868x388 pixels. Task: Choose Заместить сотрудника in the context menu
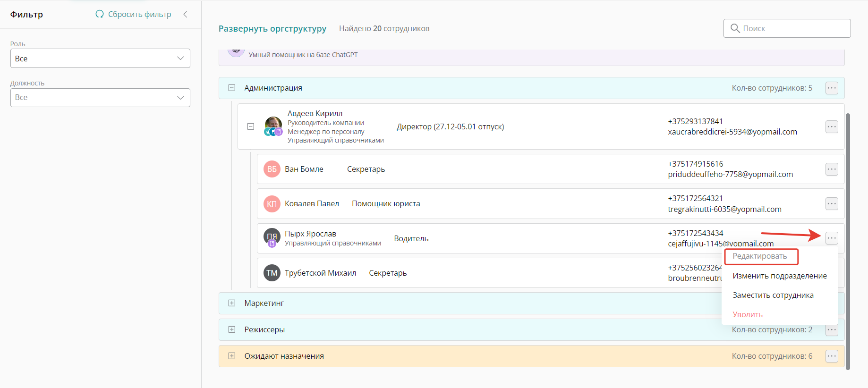(x=773, y=295)
